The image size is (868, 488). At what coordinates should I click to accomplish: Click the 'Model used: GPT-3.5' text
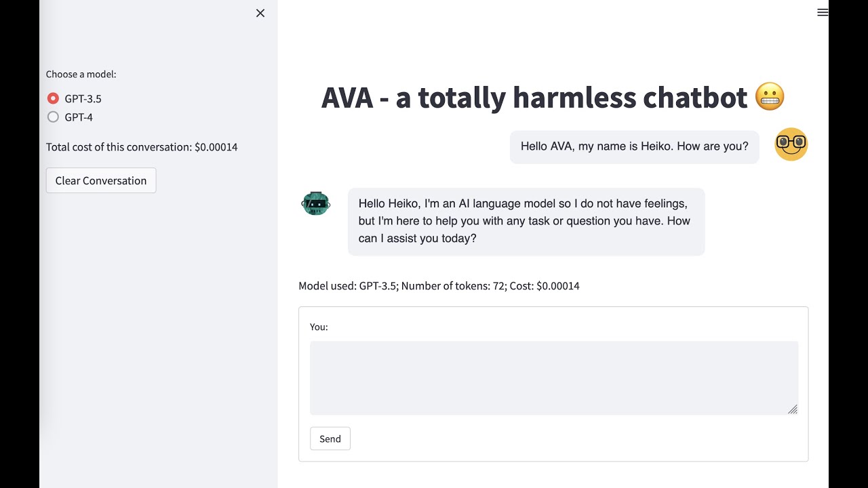(348, 286)
